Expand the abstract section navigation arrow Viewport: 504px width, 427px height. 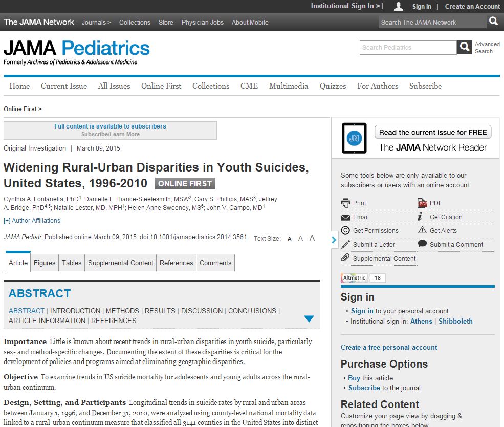(309, 319)
